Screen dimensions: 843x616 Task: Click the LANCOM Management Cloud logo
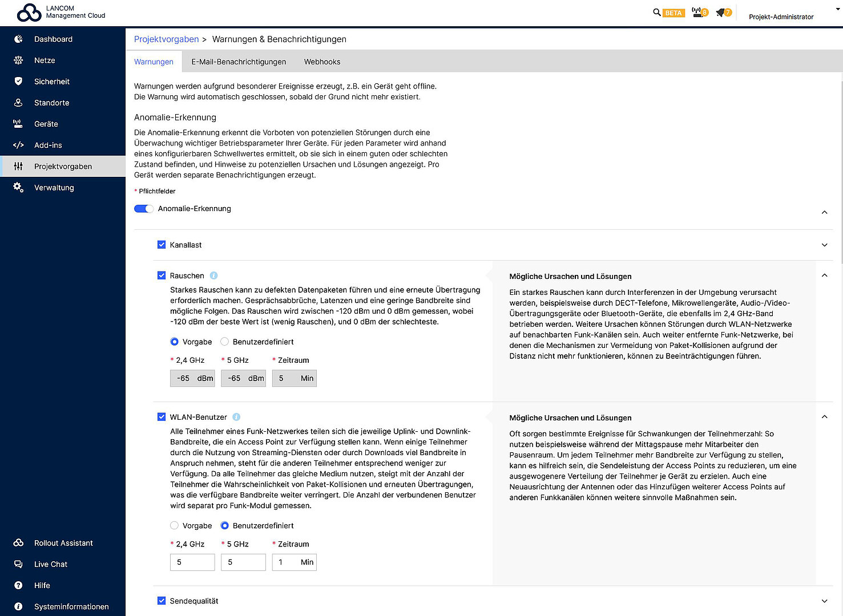(x=60, y=12)
